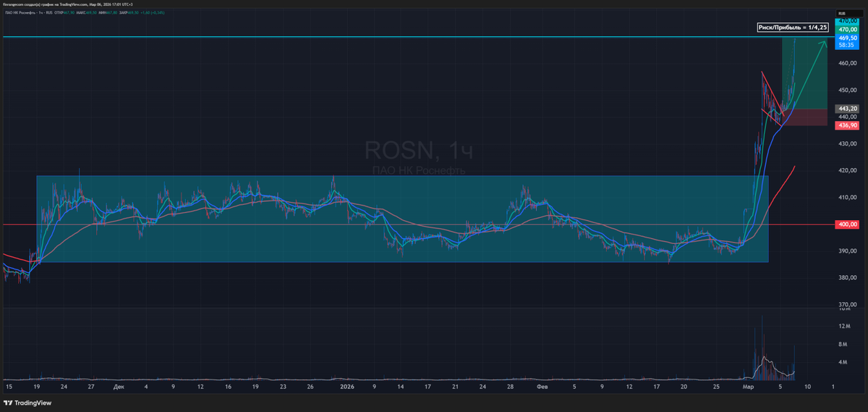
Task: Click the 28 date label on time axis
Action: (x=510, y=387)
